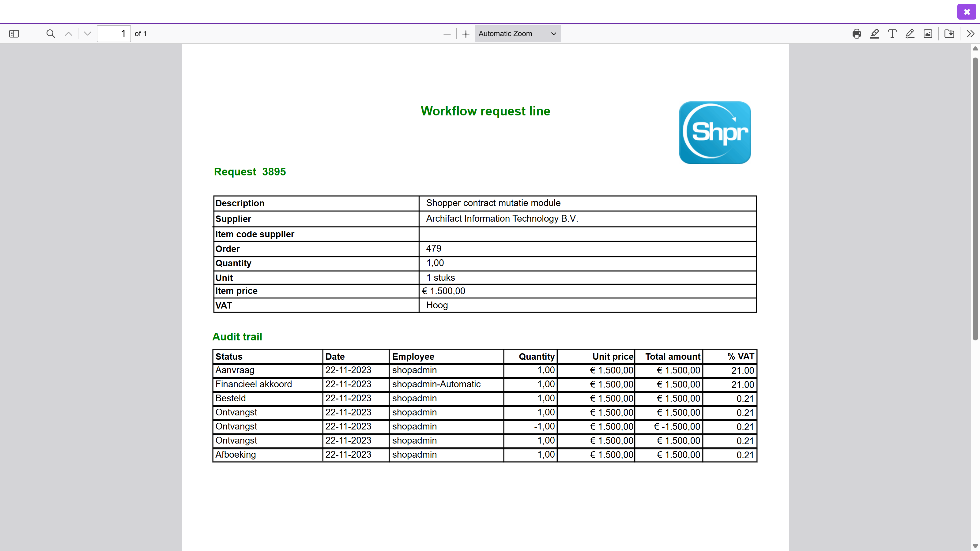This screenshot has height=551, width=980.
Task: Go to previous page arrow
Action: pos(69,34)
